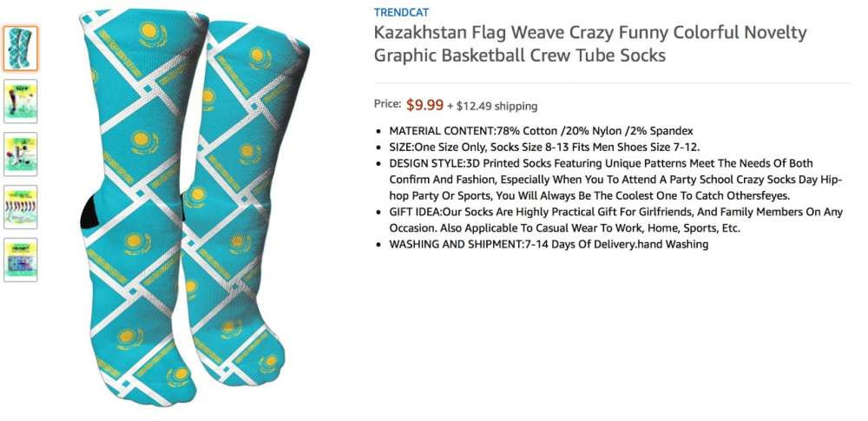The image size is (868, 421).
Task: Select the third product thumbnail image
Action: point(21,154)
